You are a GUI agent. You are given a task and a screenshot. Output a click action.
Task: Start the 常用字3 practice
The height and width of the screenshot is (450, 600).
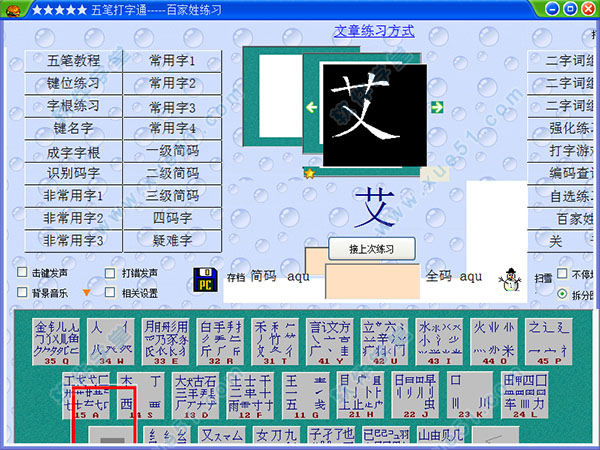pyautogui.click(x=172, y=106)
